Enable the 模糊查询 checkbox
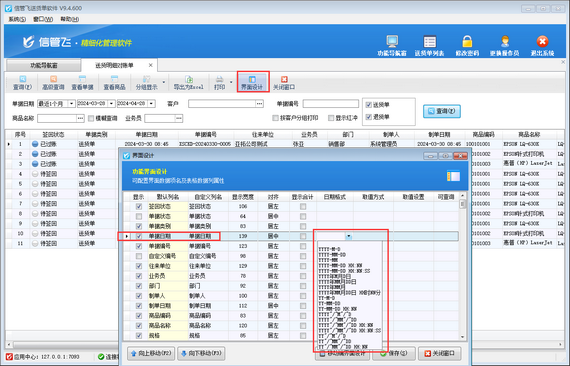The height and width of the screenshot is (366, 570). pos(91,118)
